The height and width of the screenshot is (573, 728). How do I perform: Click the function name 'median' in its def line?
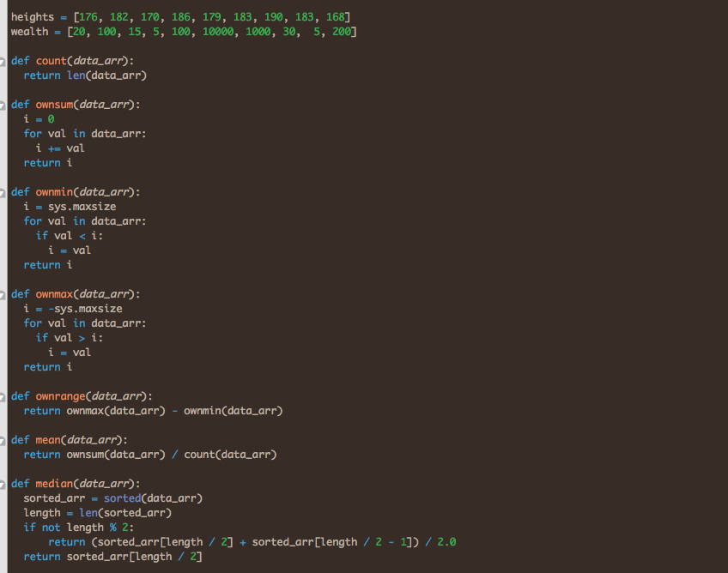pos(54,484)
